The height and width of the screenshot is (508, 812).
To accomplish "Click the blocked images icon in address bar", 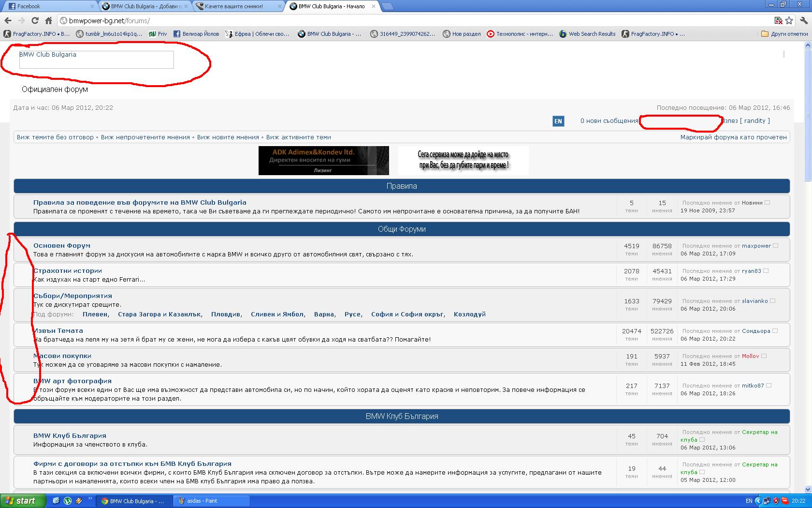I will pyautogui.click(x=778, y=21).
